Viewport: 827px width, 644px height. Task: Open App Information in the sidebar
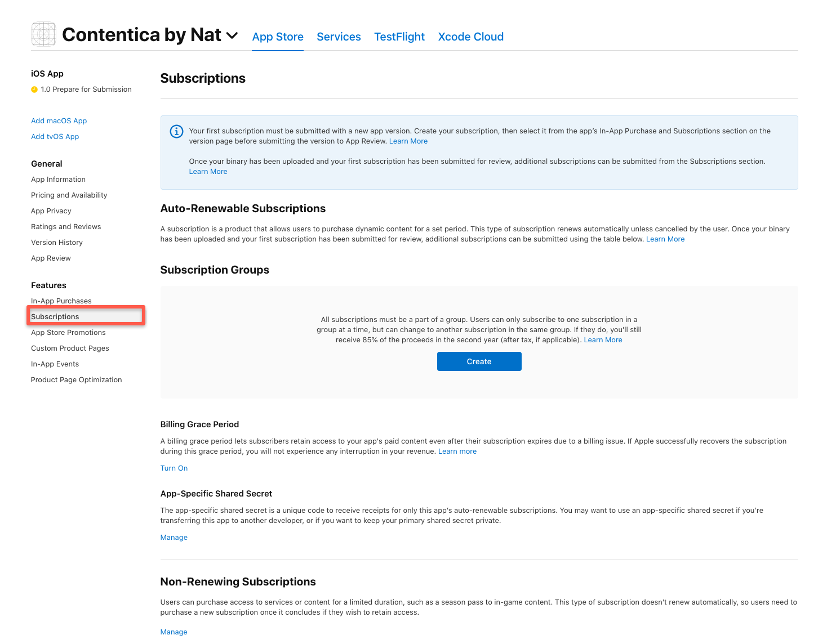pos(59,180)
